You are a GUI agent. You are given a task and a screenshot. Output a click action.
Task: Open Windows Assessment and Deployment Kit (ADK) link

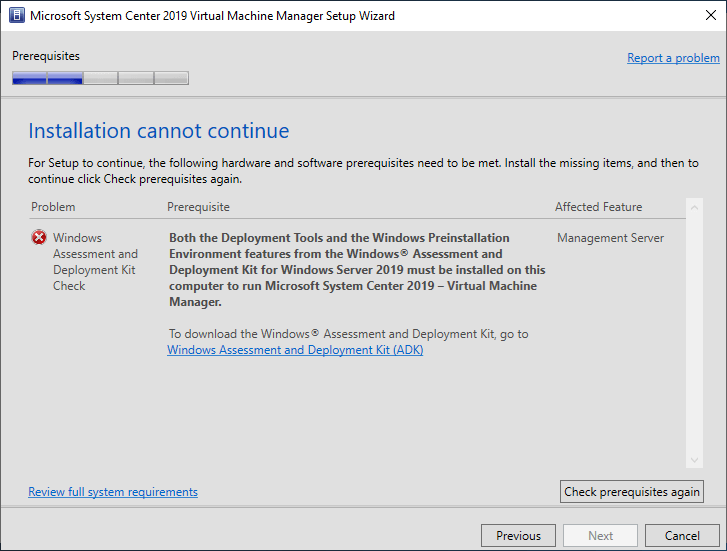coord(295,350)
